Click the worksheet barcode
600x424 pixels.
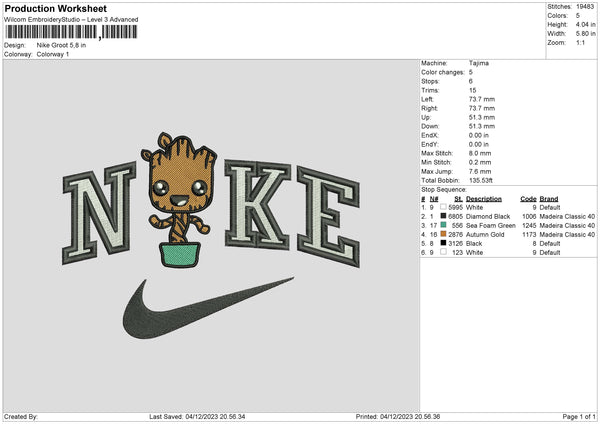(x=71, y=33)
